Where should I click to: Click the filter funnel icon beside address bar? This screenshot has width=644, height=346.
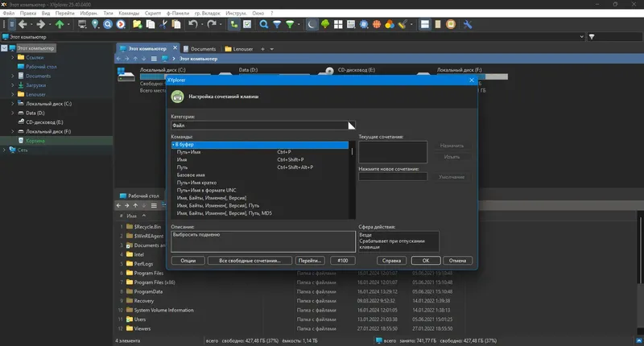592,37
